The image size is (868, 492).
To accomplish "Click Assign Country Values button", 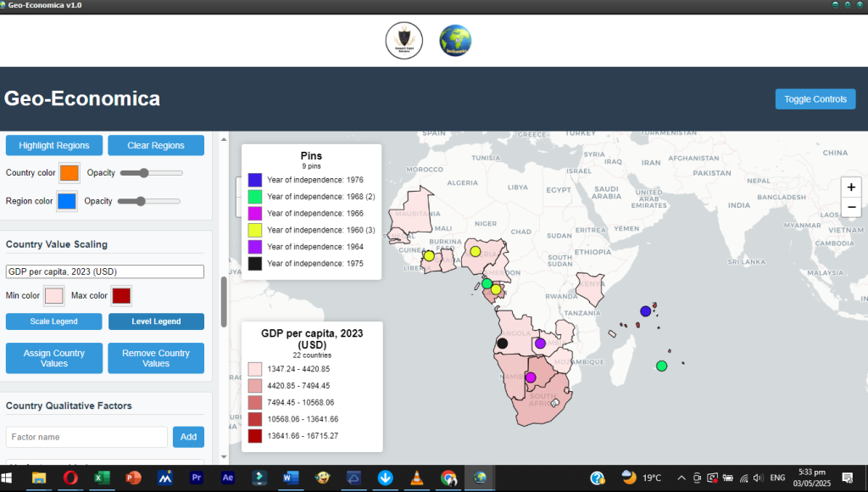I will coord(54,358).
